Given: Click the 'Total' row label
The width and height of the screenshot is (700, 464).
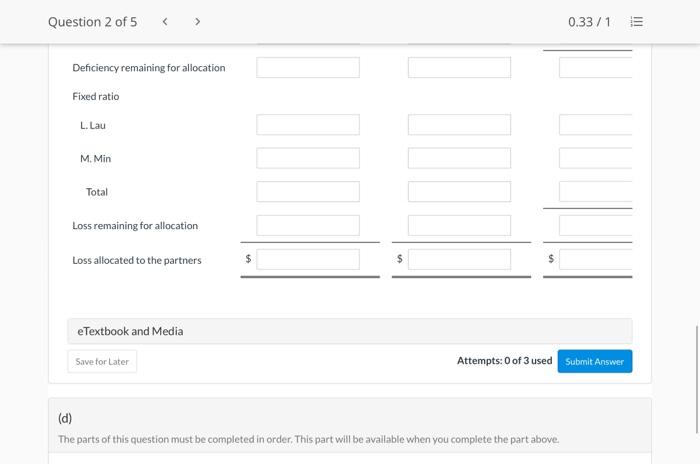Looking at the screenshot, I should coord(97,192).
